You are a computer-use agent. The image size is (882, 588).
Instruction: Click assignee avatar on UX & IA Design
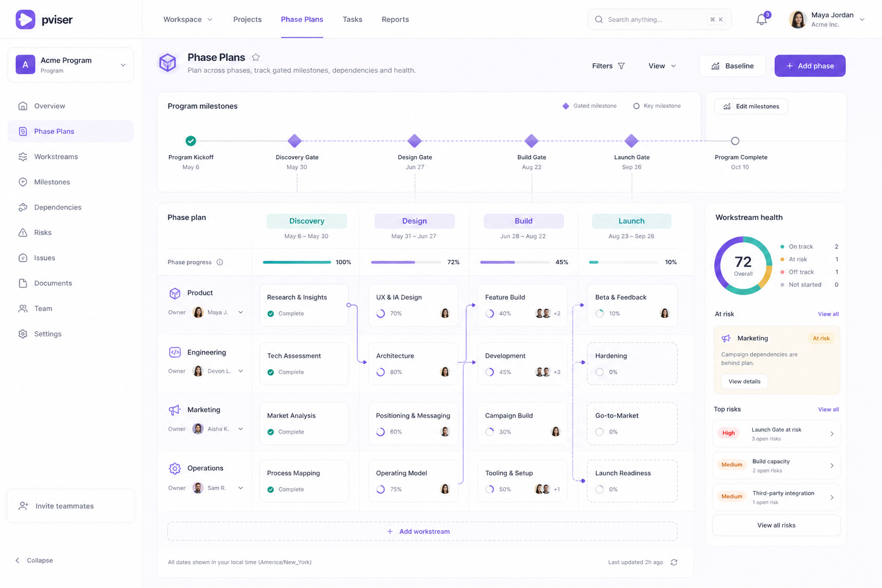click(445, 314)
